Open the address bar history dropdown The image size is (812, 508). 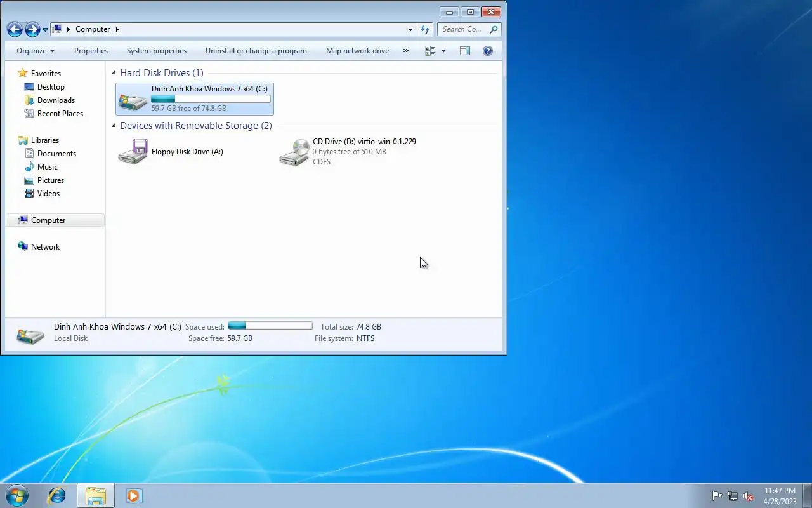tap(410, 29)
